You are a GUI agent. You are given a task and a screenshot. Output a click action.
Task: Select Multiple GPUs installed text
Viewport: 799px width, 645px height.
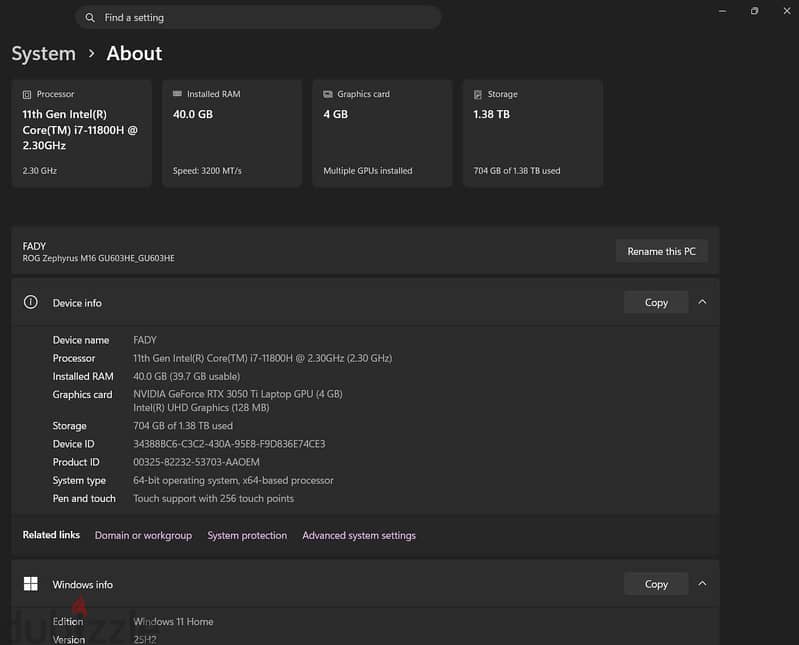pos(367,171)
